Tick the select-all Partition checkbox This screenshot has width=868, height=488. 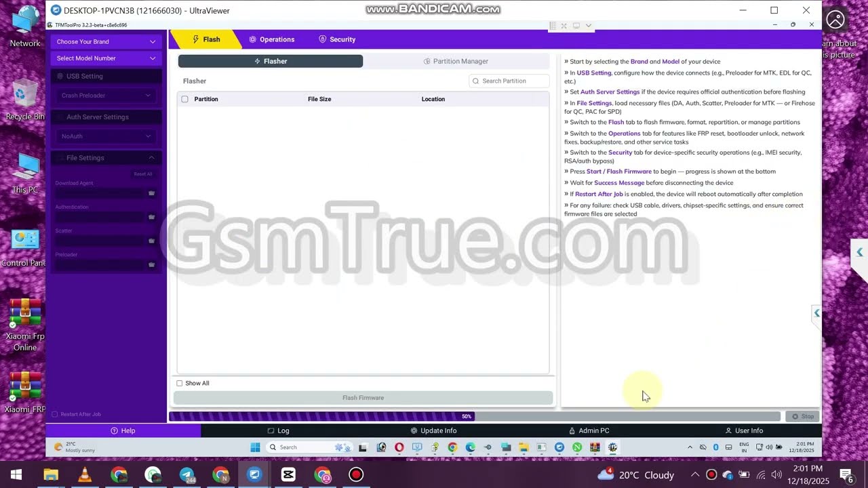tap(184, 99)
